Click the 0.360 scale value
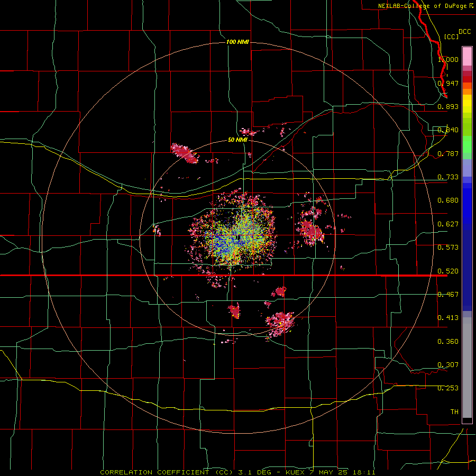This screenshot has height=476, width=476. pos(448,342)
